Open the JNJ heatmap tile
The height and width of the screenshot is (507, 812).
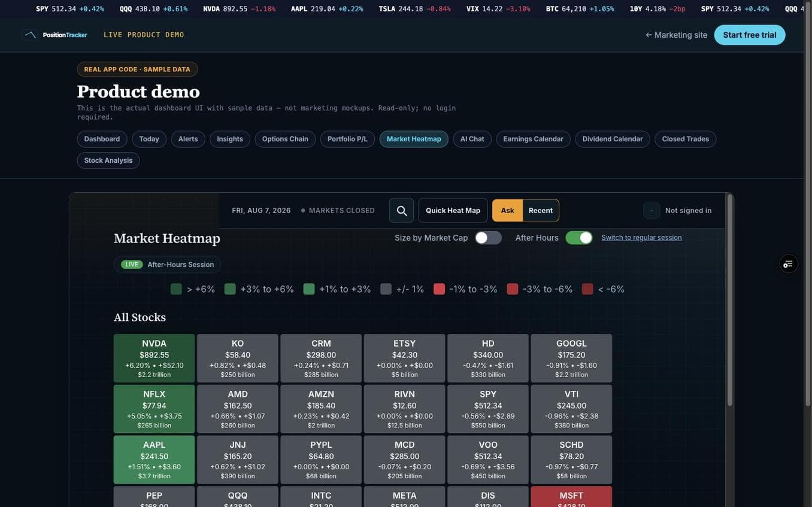tap(238, 460)
